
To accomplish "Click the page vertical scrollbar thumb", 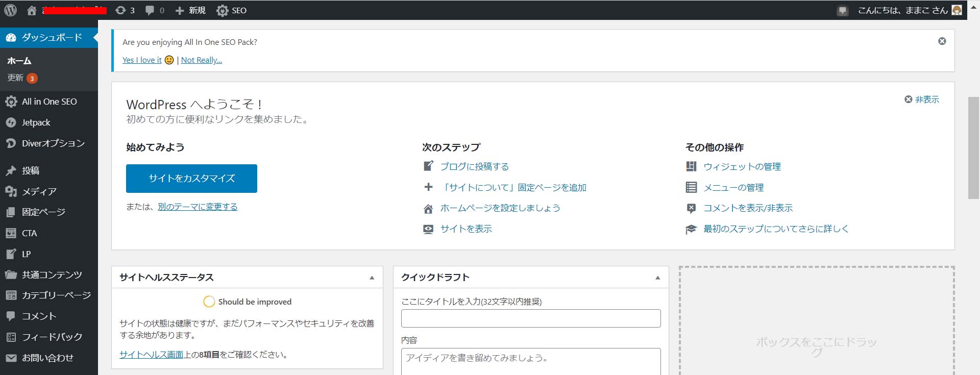I will pos(973,147).
